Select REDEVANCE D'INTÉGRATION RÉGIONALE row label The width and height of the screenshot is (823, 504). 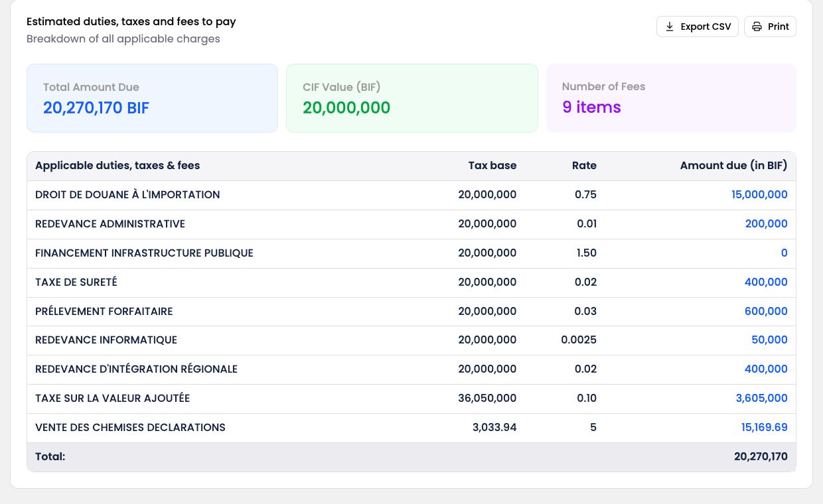(x=136, y=369)
